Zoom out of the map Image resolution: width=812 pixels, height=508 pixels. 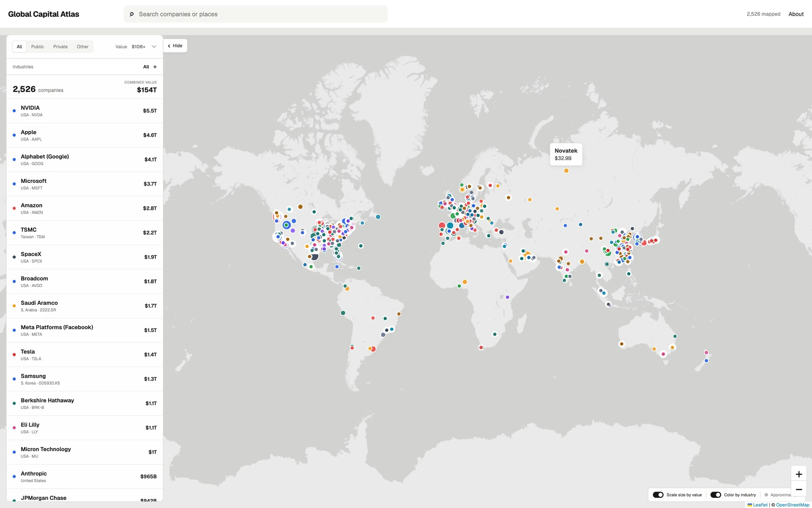tap(799, 489)
